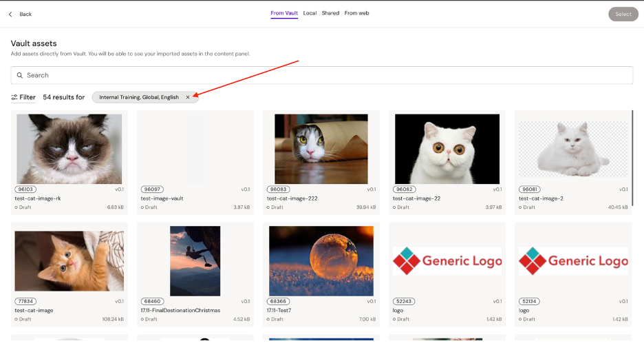Select the 17.11-Test7 glass ball thumbnail

pyautogui.click(x=321, y=260)
